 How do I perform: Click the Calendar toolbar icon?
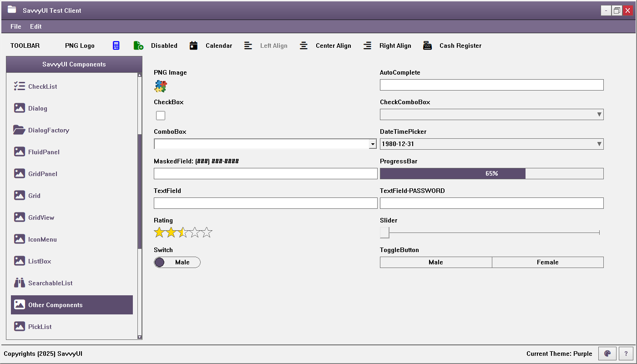click(x=194, y=45)
